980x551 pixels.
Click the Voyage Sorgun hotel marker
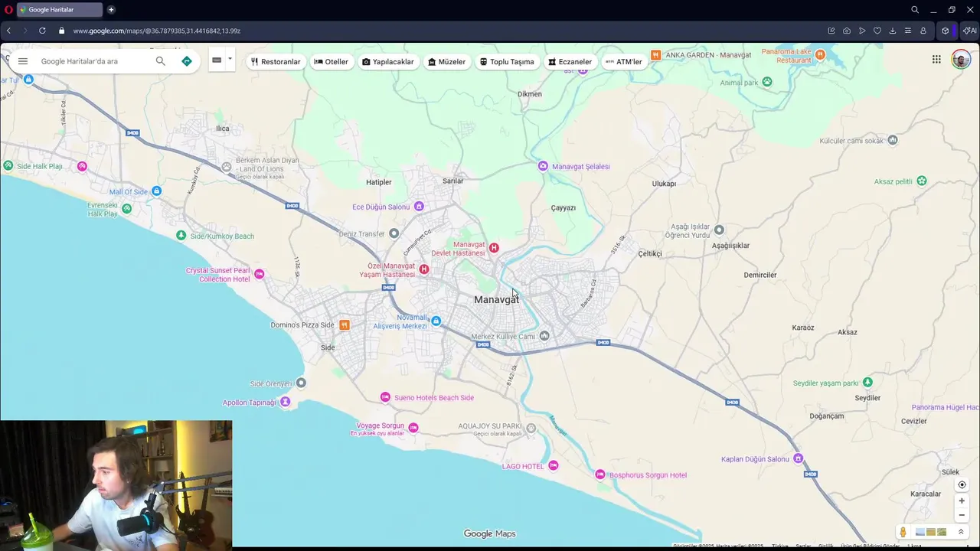[x=413, y=428]
